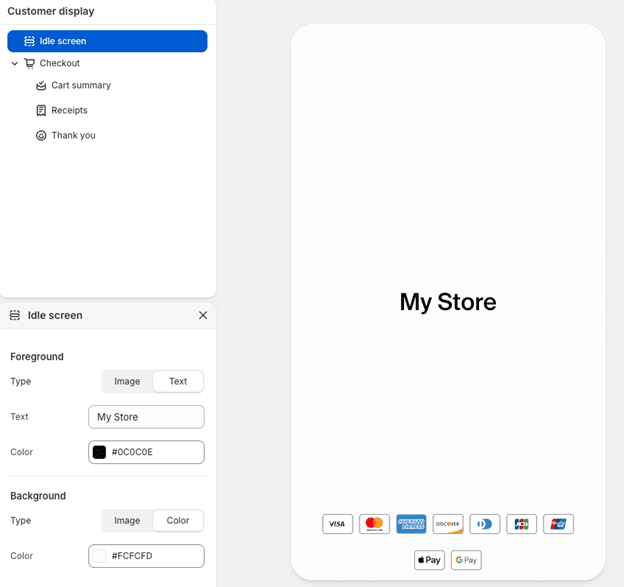
Task: Edit the #FCFCFD color hex field
Action: [x=146, y=556]
